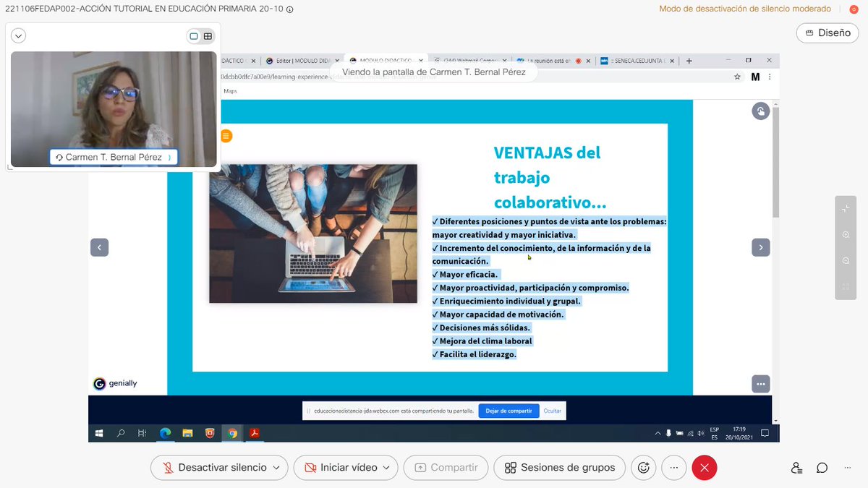
Task: Click the Compartir button
Action: point(446,468)
